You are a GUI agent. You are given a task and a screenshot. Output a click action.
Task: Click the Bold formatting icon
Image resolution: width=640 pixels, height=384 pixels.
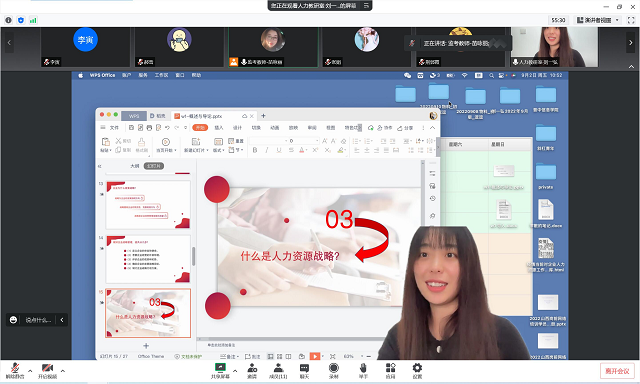(255, 150)
